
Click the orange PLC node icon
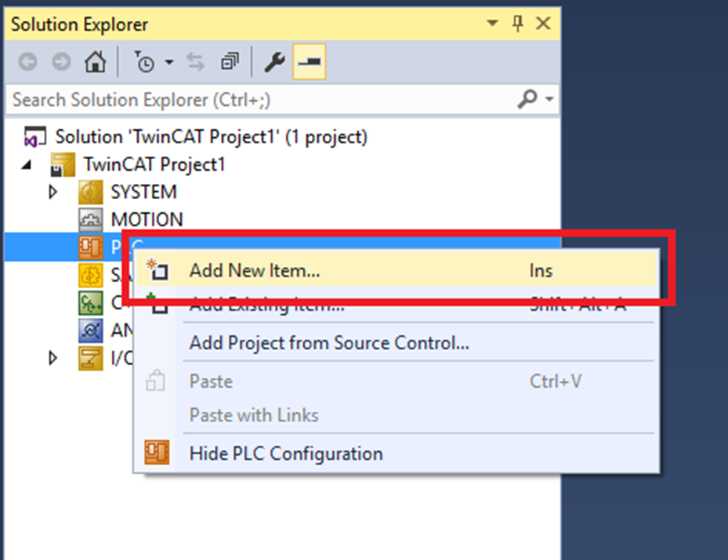click(91, 248)
